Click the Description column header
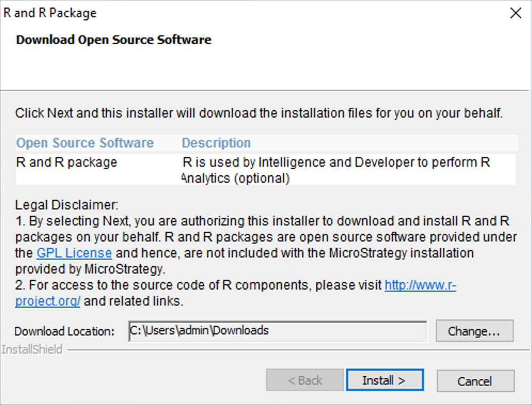This screenshot has height=405, width=532. pyautogui.click(x=216, y=143)
